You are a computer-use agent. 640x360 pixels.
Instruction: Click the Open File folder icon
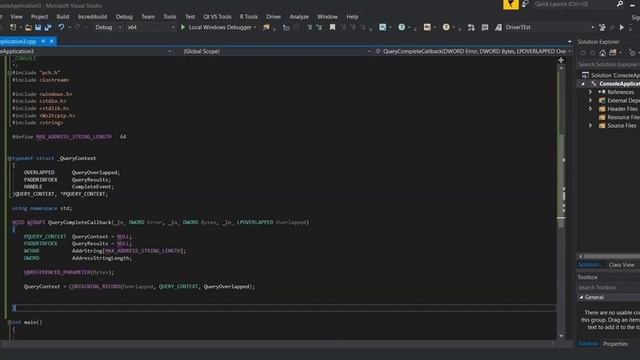pyautogui.click(x=28, y=27)
